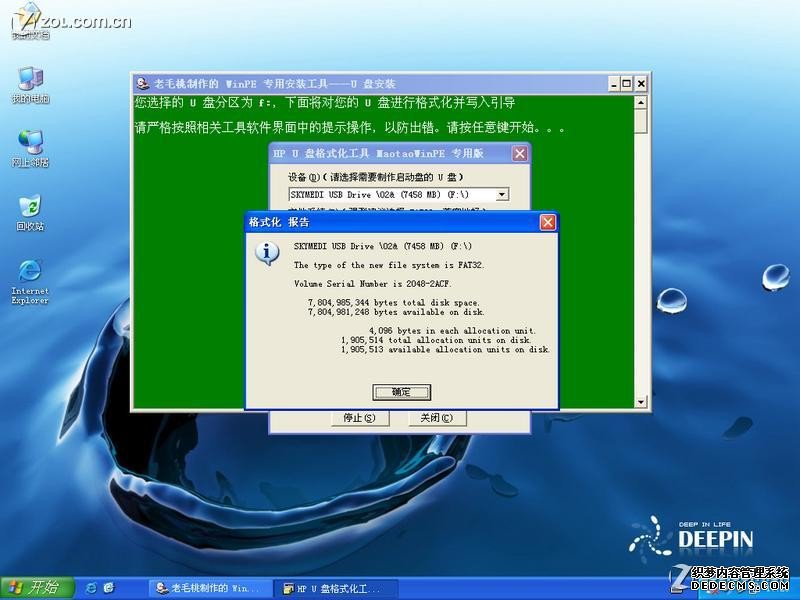Click the installer window title bar icon
Viewport: 800px width, 600px height.
click(143, 84)
